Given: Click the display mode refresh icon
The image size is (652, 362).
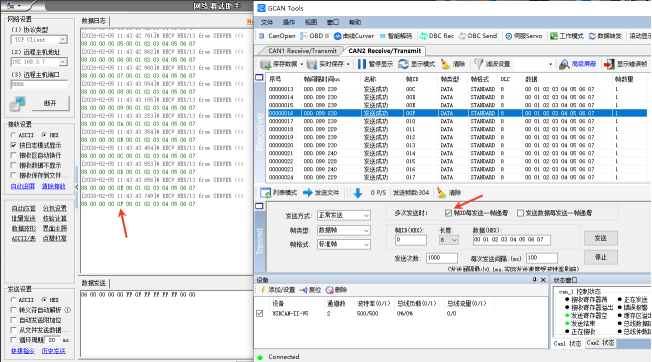Looking at the screenshot, I should (403, 64).
